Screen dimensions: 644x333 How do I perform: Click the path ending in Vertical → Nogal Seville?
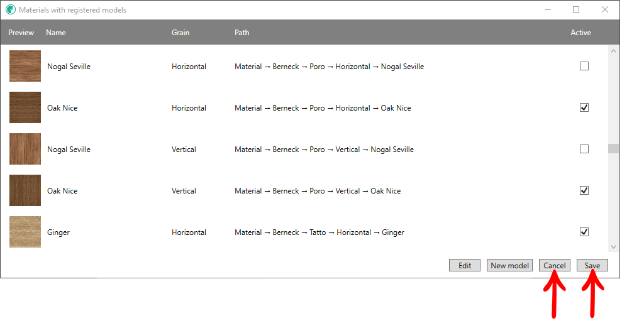pyautogui.click(x=324, y=150)
